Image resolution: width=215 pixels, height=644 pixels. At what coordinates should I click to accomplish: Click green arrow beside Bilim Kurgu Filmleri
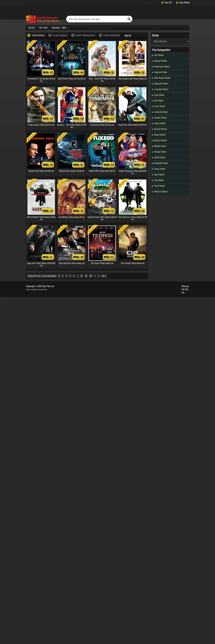[152, 78]
